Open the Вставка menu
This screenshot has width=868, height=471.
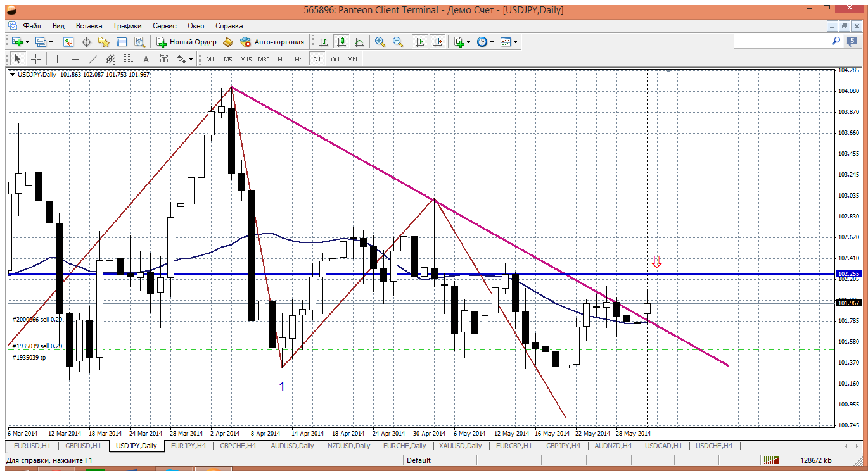coord(89,26)
